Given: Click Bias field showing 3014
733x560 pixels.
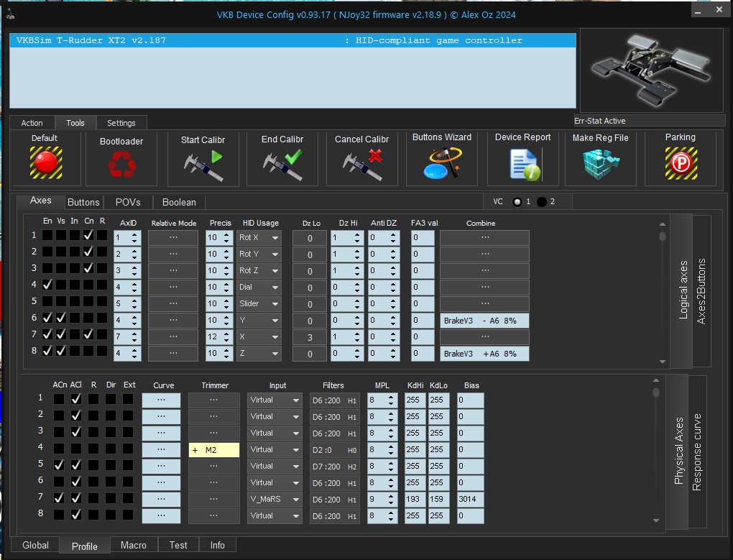Looking at the screenshot, I should pos(470,499).
